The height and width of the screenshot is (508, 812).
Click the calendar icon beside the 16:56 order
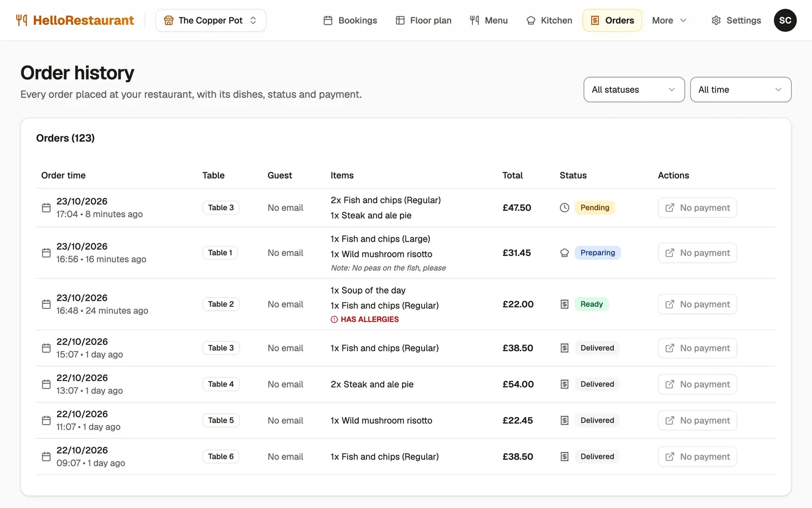tap(46, 253)
